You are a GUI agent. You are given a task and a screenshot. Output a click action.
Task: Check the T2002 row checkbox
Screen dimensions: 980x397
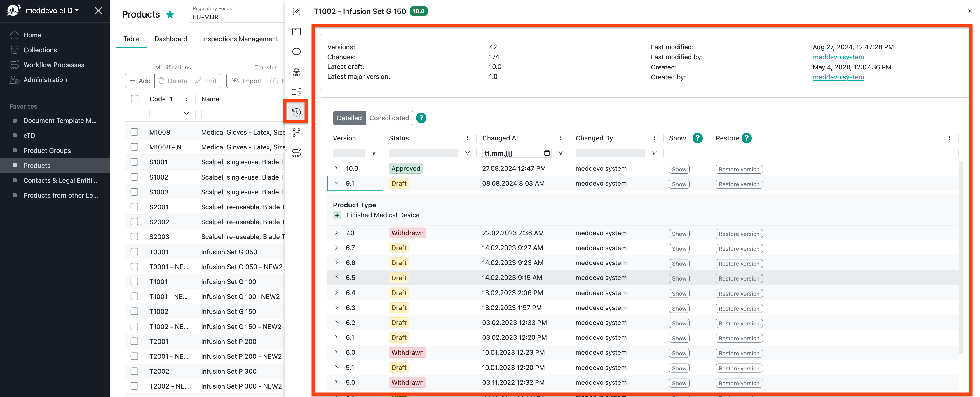click(x=134, y=371)
